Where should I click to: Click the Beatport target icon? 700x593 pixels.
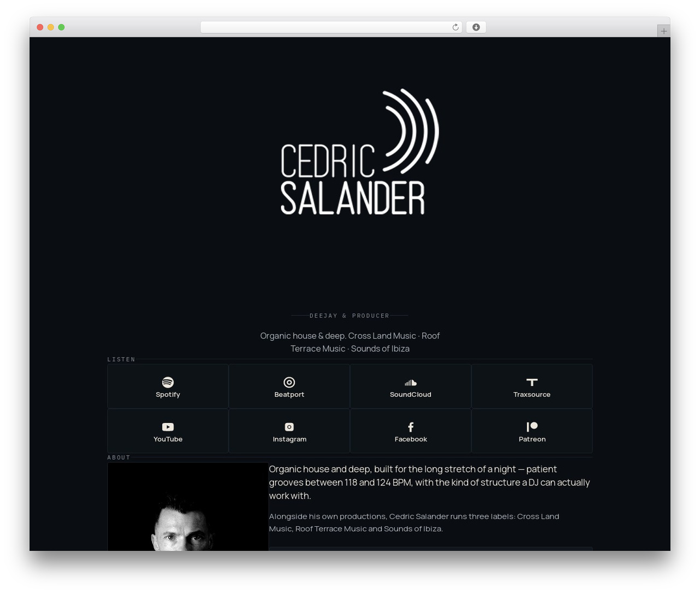coord(289,382)
